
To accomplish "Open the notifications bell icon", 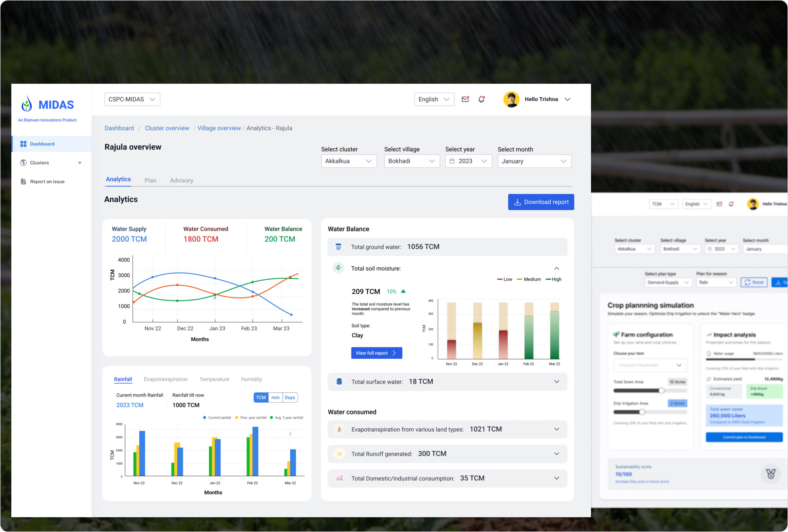I will point(481,99).
